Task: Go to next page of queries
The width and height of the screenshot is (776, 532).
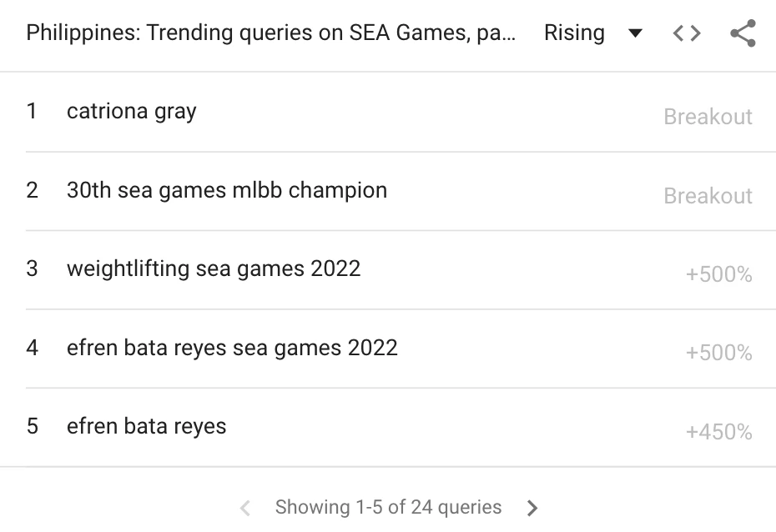Action: tap(533, 508)
